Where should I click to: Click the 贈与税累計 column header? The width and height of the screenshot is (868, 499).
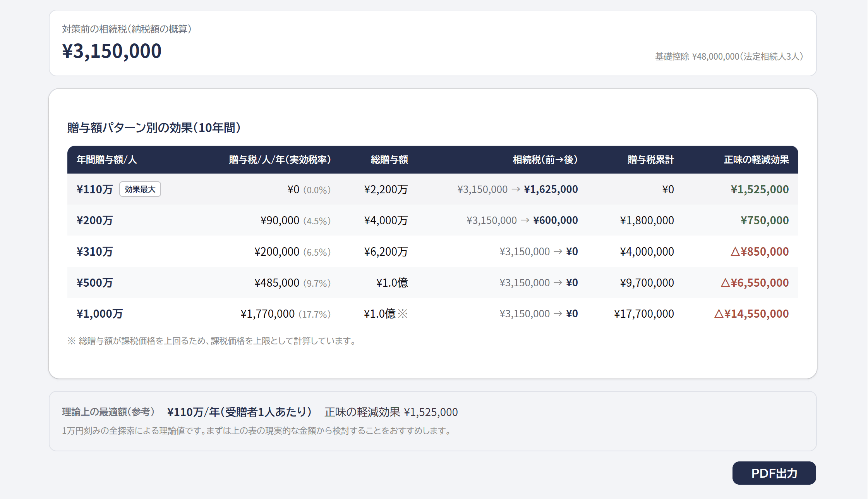[x=651, y=160]
